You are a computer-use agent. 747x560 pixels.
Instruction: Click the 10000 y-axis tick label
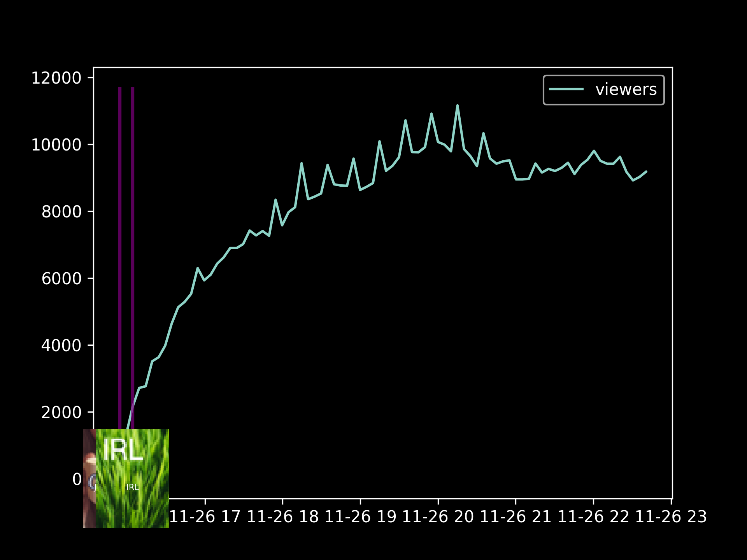click(x=56, y=145)
